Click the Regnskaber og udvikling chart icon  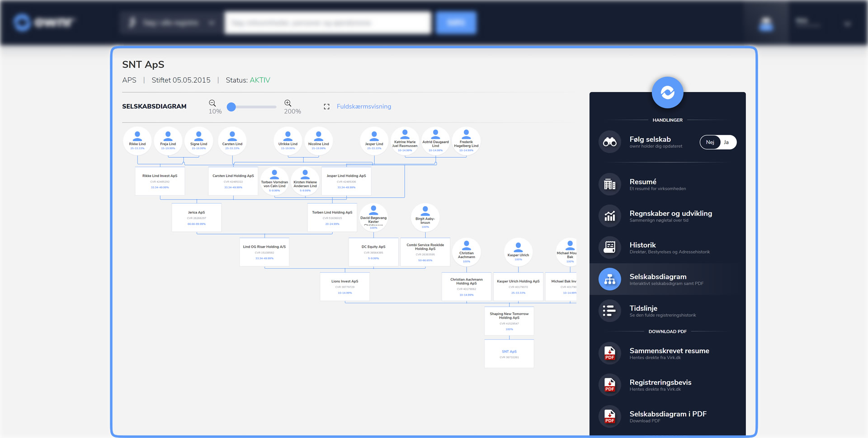[x=610, y=216]
